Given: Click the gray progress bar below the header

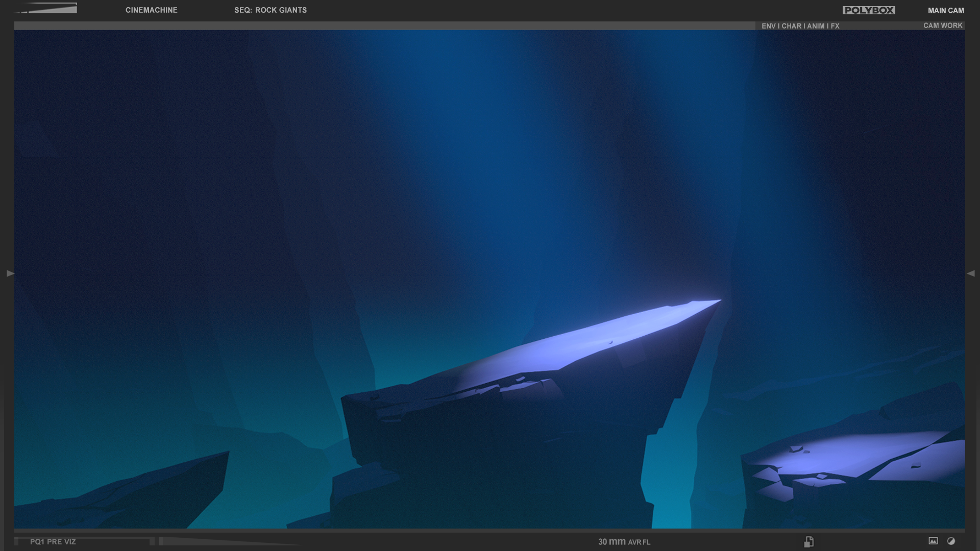Looking at the screenshot, I should click(x=383, y=26).
